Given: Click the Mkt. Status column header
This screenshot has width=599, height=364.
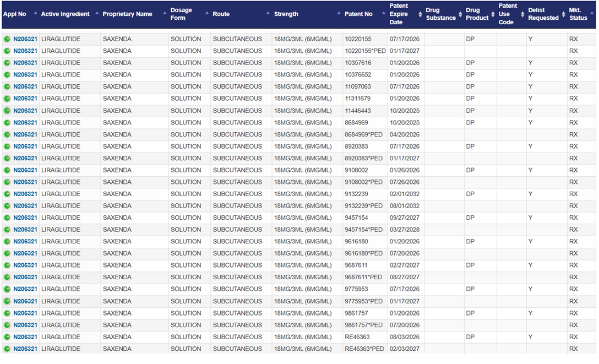Looking at the screenshot, I should 578,14.
